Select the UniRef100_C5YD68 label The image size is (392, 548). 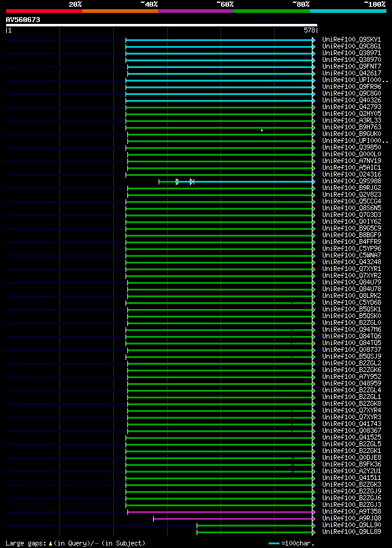click(x=352, y=303)
